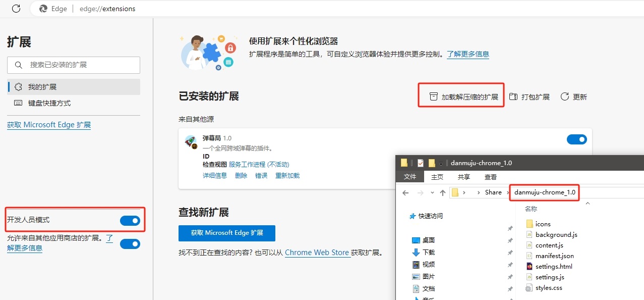Open the icons folder in Explorer
The image size is (644, 300).
543,224
